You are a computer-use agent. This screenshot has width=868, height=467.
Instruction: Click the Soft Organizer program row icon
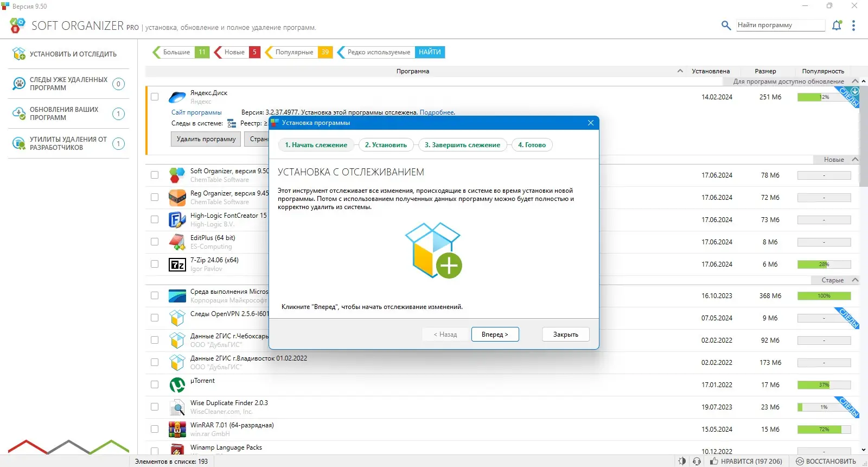pos(177,175)
